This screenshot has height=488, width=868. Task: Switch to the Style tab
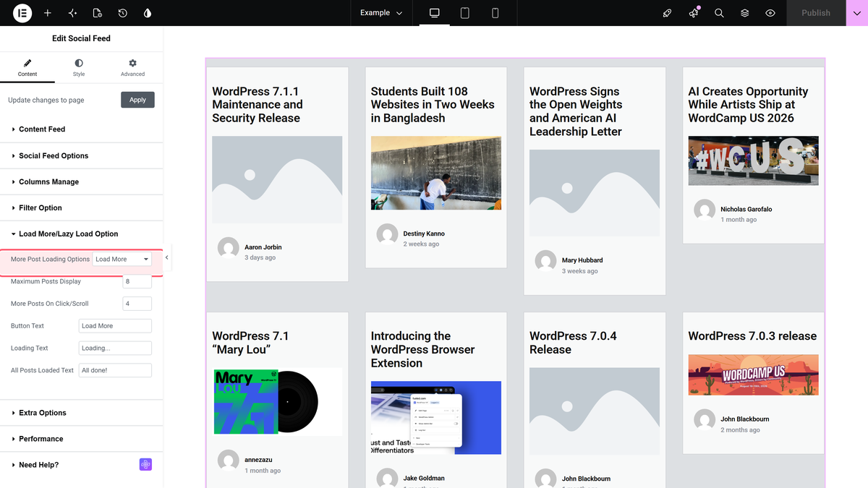tap(79, 68)
